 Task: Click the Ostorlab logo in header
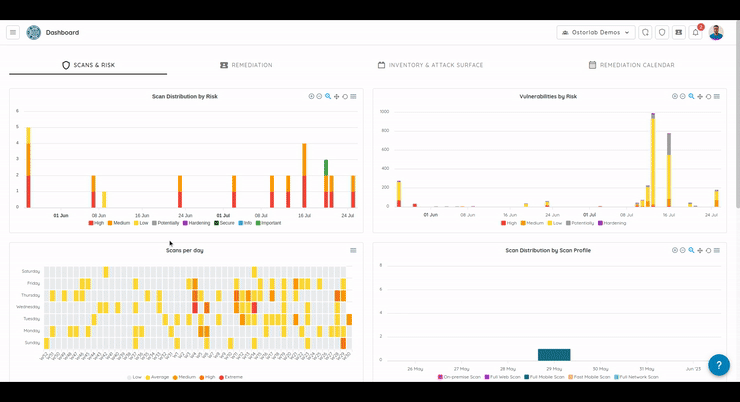pos(34,32)
